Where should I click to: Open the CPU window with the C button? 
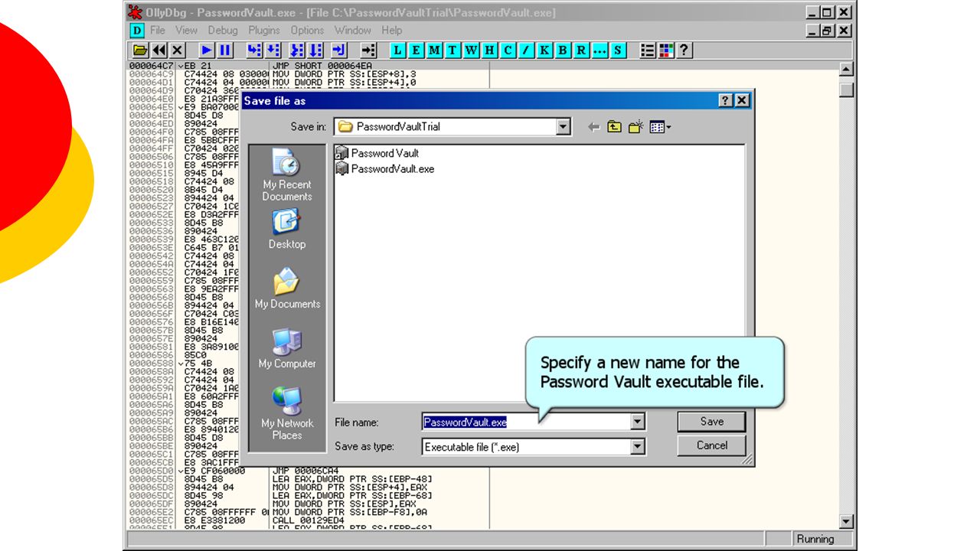click(x=508, y=51)
